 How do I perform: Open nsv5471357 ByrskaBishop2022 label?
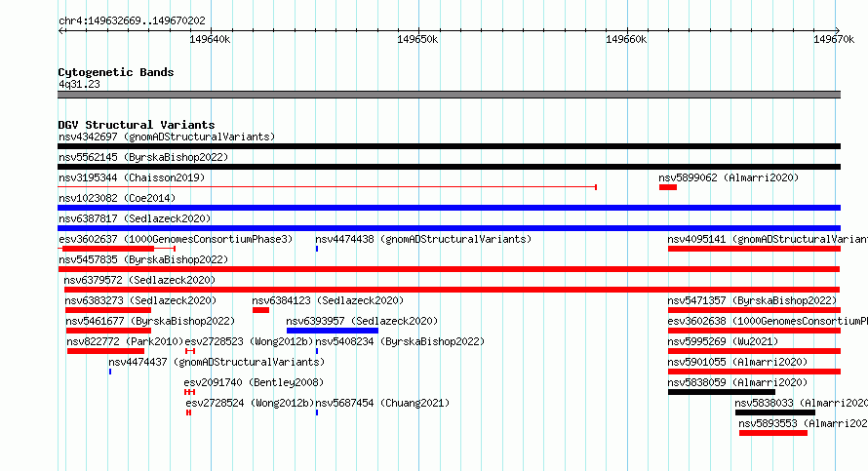coord(752,300)
